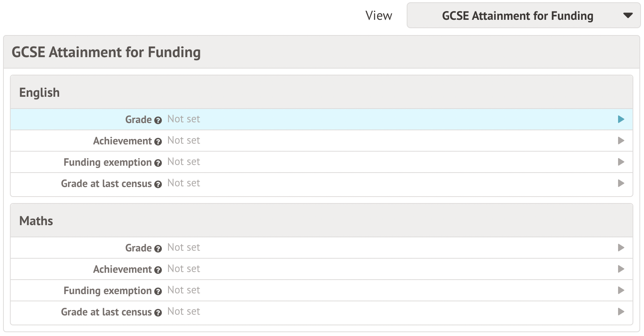Select English Grade at last census label

click(106, 184)
